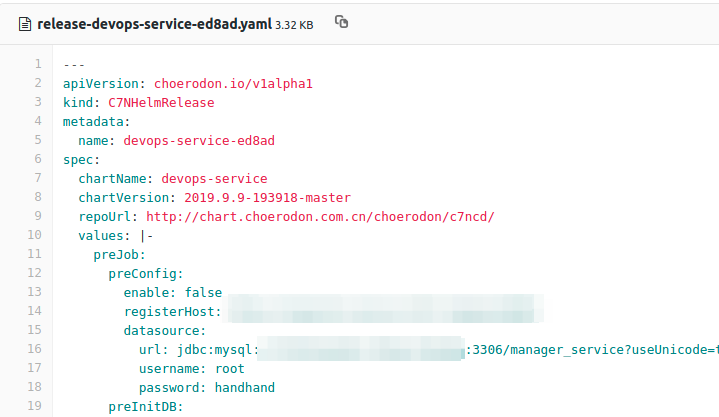This screenshot has height=417, width=719.
Task: Click the enable: false line
Action: click(172, 292)
